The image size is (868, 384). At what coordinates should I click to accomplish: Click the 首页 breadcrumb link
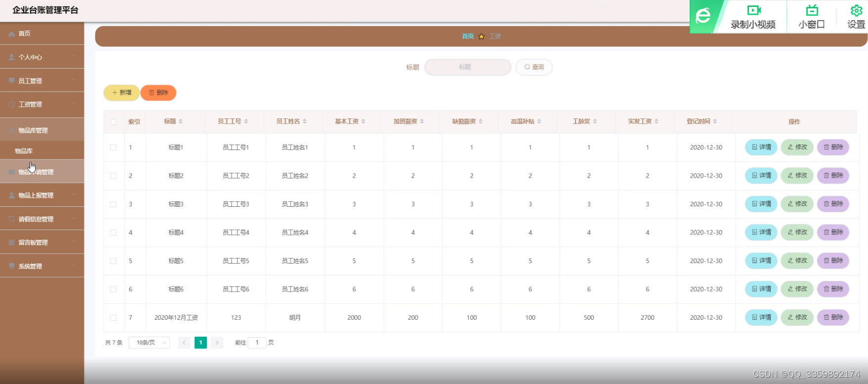point(468,37)
